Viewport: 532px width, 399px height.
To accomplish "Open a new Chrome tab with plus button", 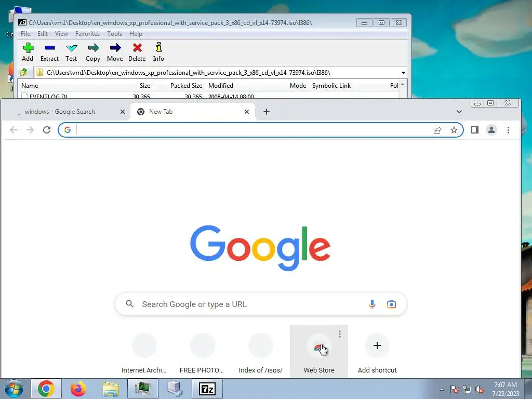I will click(267, 112).
